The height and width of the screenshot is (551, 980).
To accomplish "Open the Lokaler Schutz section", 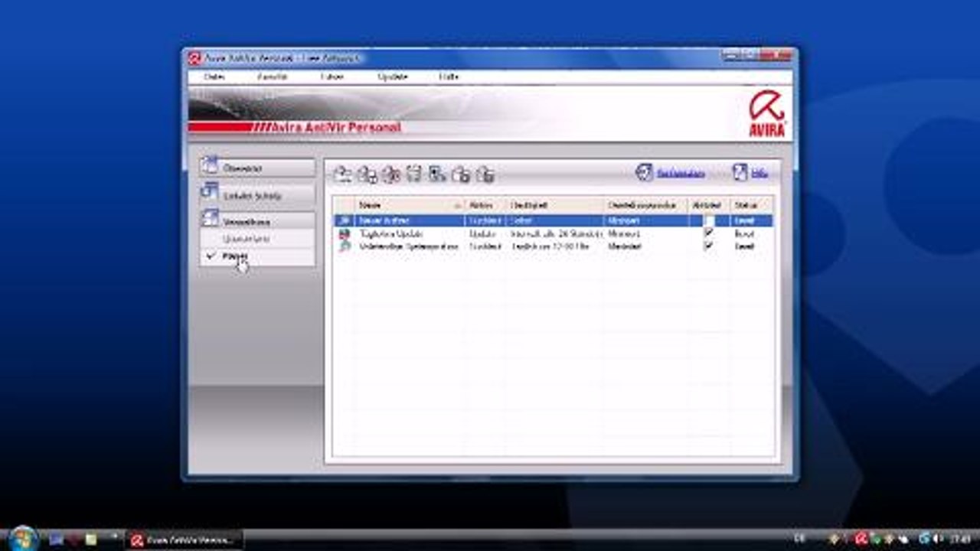I will (257, 195).
